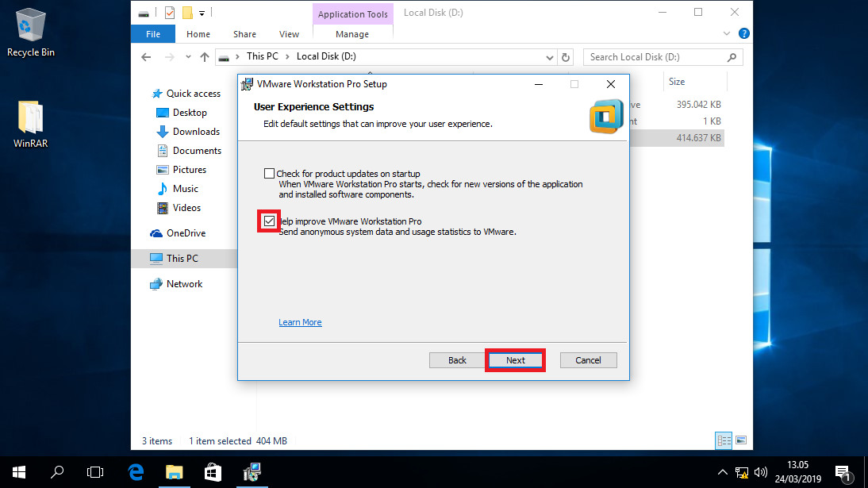
Task: Show hidden system tray icons
Action: pyautogui.click(x=723, y=472)
